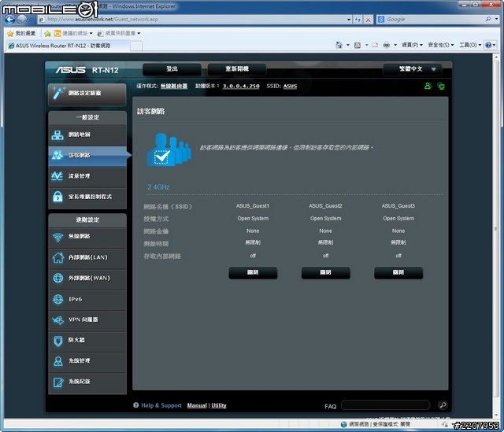The image size is (504, 432).
Task: Click the FAQ search input field
Action: tap(385, 405)
